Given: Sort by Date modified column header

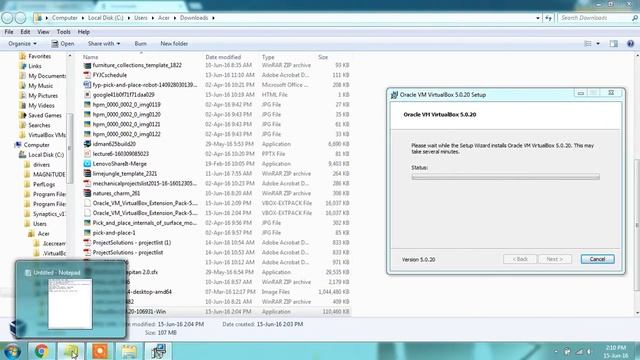Looking at the screenshot, I should 223,57.
